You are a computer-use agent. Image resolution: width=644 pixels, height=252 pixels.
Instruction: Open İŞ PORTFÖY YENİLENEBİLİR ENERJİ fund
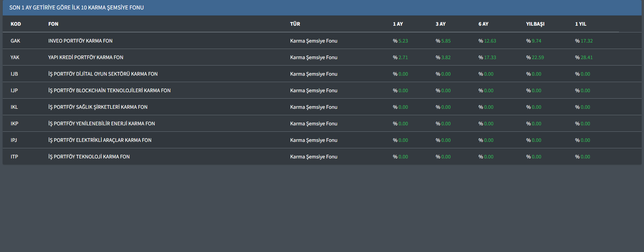pyautogui.click(x=101, y=124)
